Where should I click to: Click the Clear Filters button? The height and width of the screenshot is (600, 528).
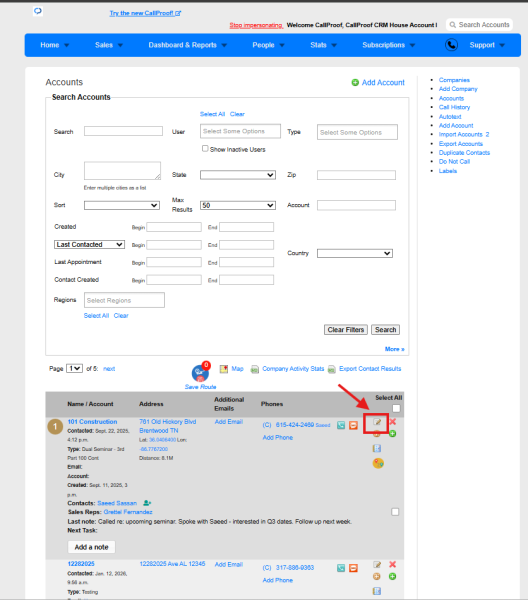tap(346, 330)
